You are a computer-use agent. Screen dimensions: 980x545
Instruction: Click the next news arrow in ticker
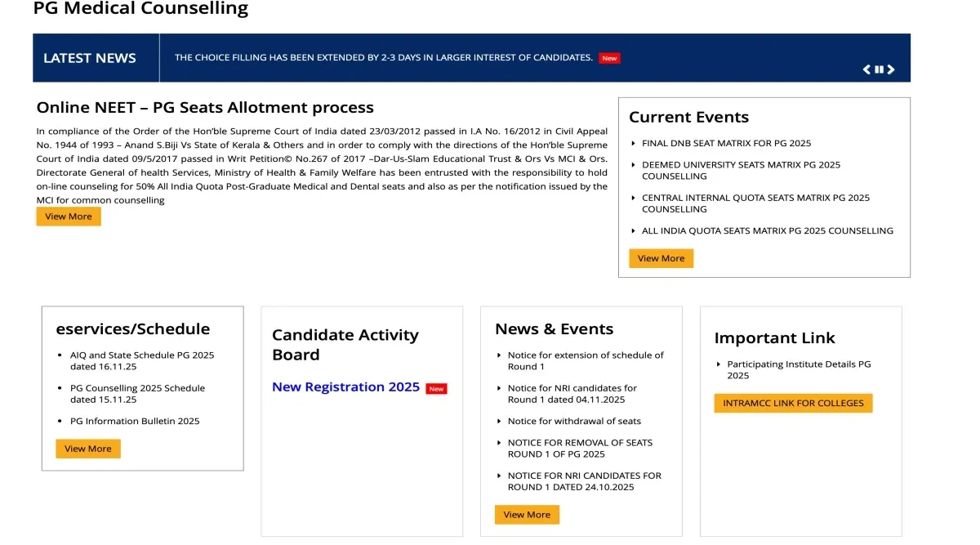(x=891, y=69)
